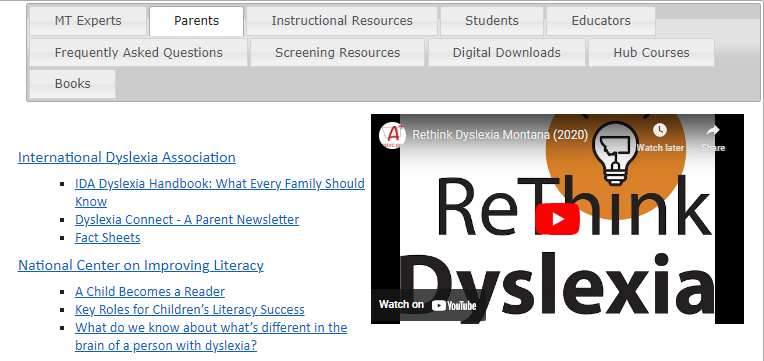
Task: Open the Instructional Resources tab
Action: pyautogui.click(x=342, y=21)
